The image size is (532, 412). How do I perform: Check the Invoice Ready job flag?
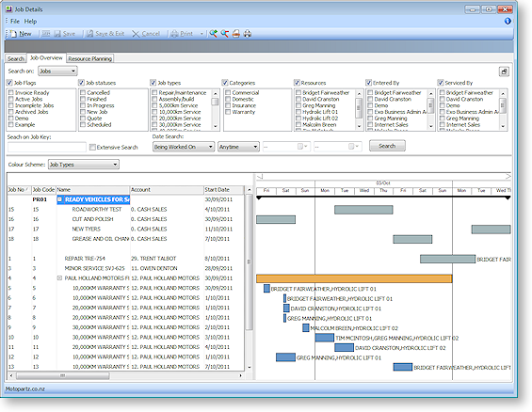(11, 92)
